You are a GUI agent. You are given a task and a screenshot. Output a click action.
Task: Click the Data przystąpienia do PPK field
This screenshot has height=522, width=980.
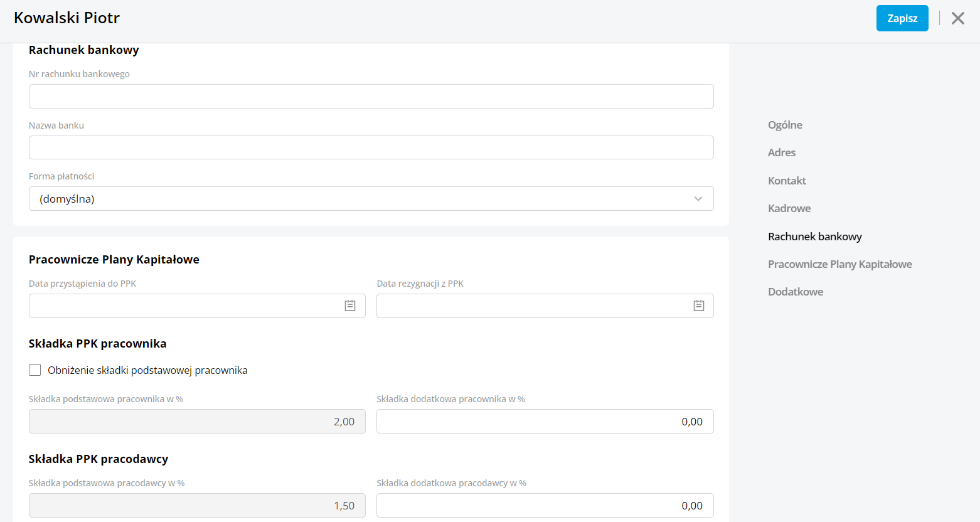pos(182,306)
